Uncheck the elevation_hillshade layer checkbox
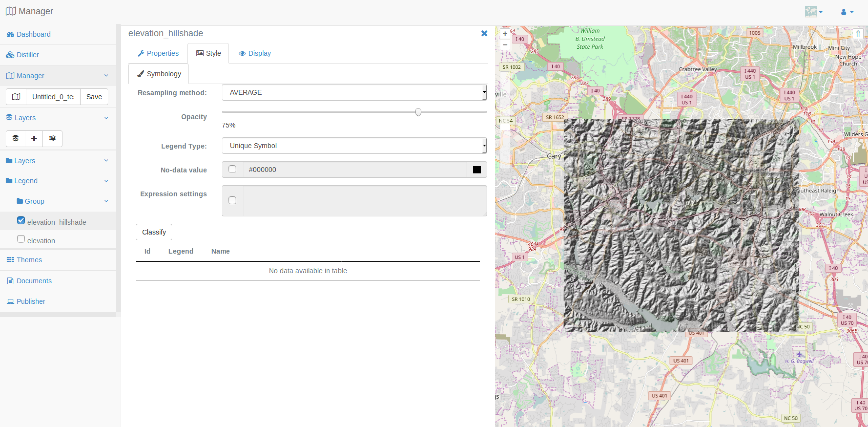This screenshot has height=427, width=868. (21, 221)
